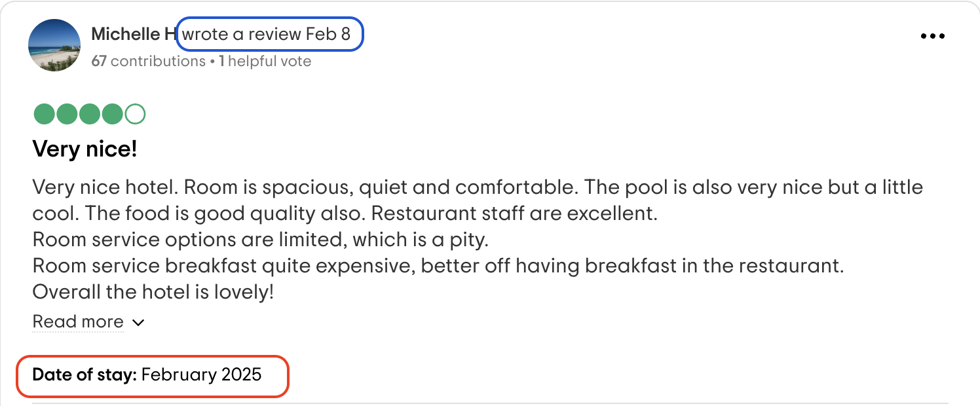The image size is (980, 406).
Task: Click Michelle H's beach profile avatar
Action: (x=54, y=45)
